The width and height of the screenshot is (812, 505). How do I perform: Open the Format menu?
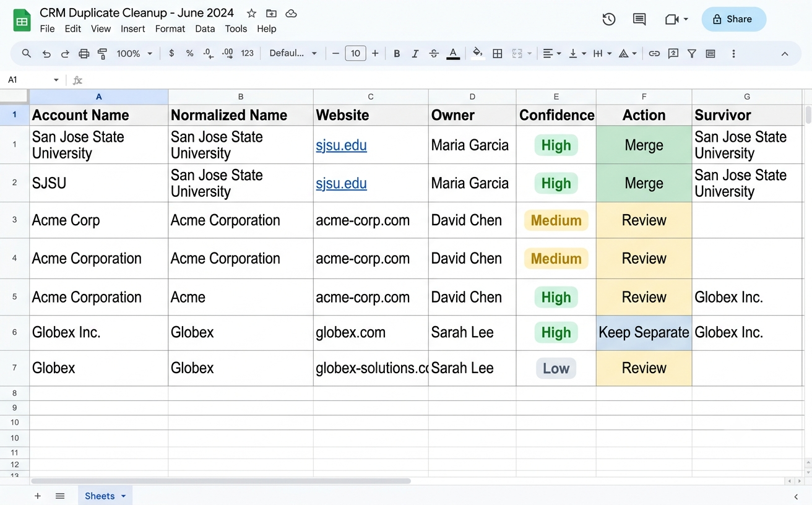point(170,28)
